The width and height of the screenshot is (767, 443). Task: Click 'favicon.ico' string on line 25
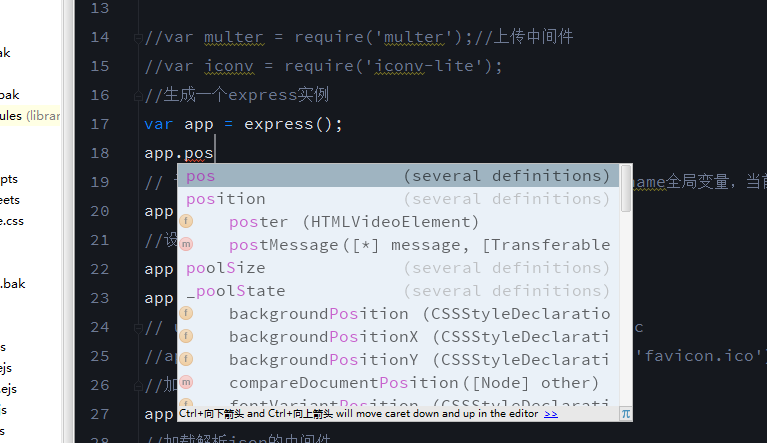[x=700, y=356]
